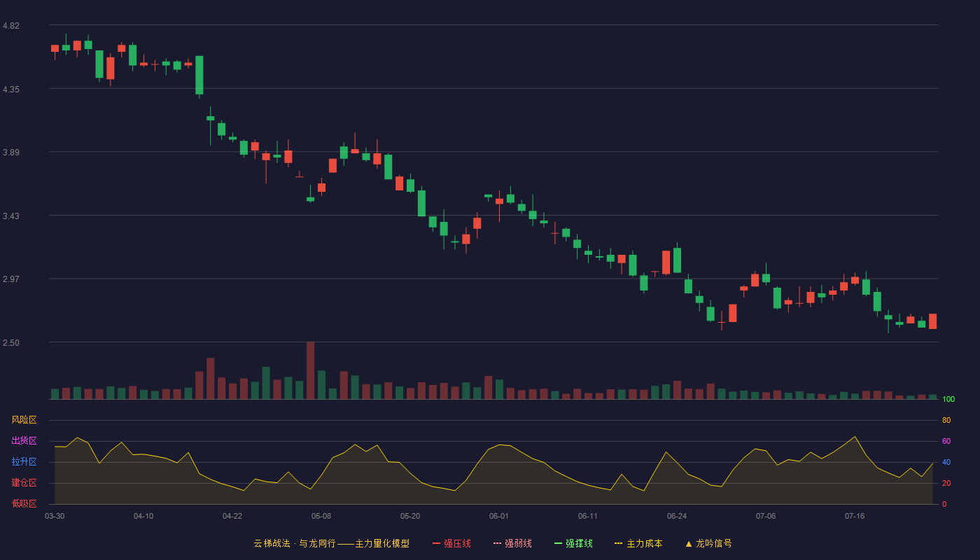Click the magenta 60 indicator axis value
Viewport: 980px width, 560px height.
point(946,441)
